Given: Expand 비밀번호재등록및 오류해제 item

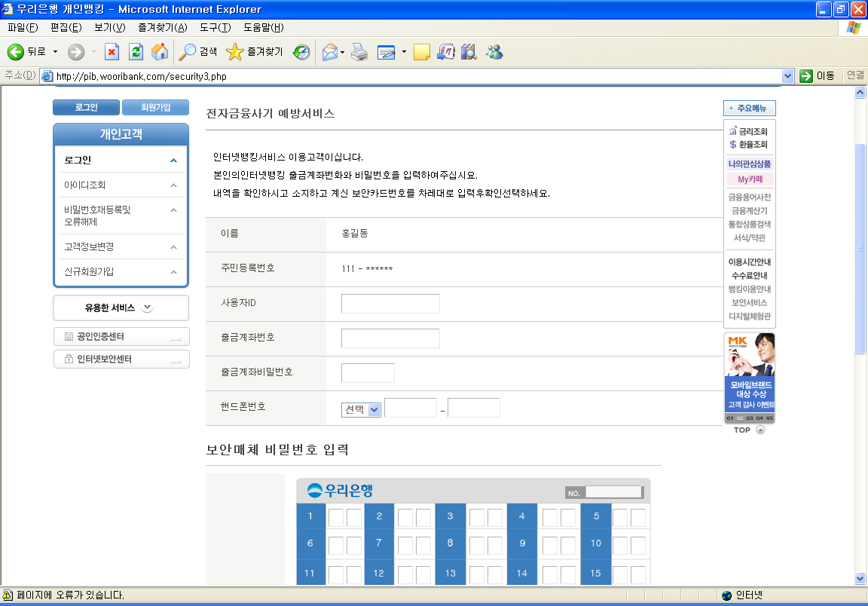Looking at the screenshot, I should (x=173, y=210).
